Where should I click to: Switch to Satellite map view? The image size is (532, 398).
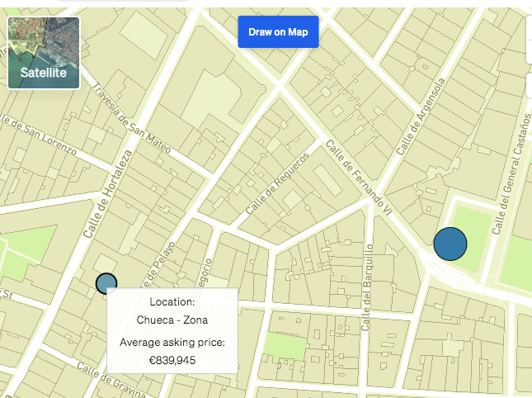point(44,53)
